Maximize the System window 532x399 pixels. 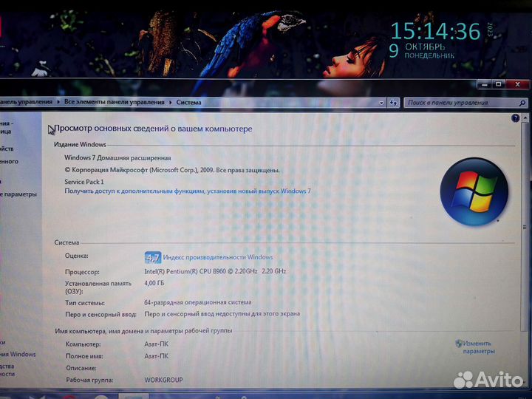(499, 84)
